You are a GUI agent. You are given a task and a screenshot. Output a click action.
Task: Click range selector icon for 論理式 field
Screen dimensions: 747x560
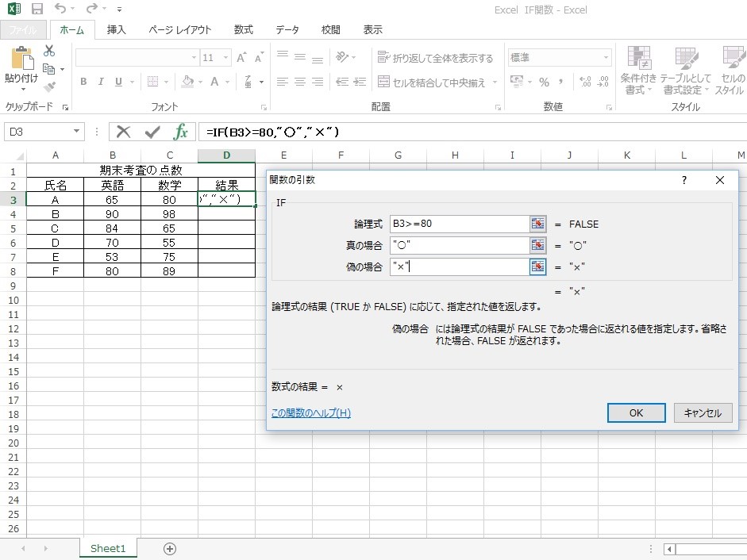538,224
